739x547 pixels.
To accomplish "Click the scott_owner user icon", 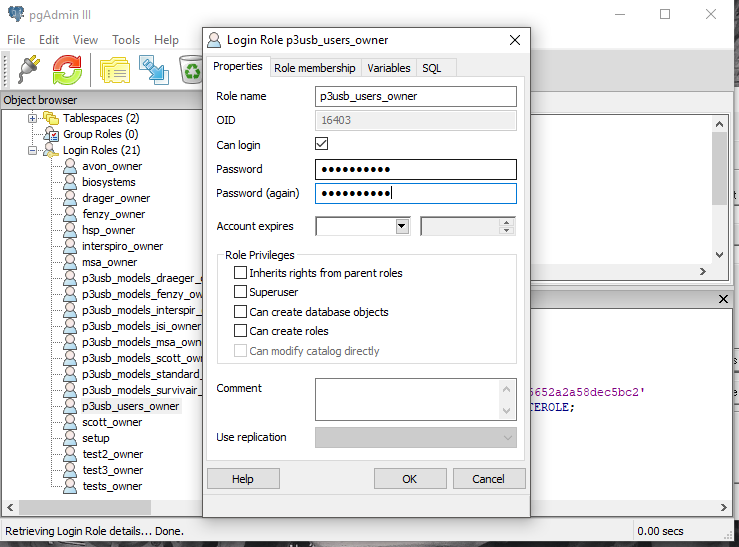I will click(70, 422).
